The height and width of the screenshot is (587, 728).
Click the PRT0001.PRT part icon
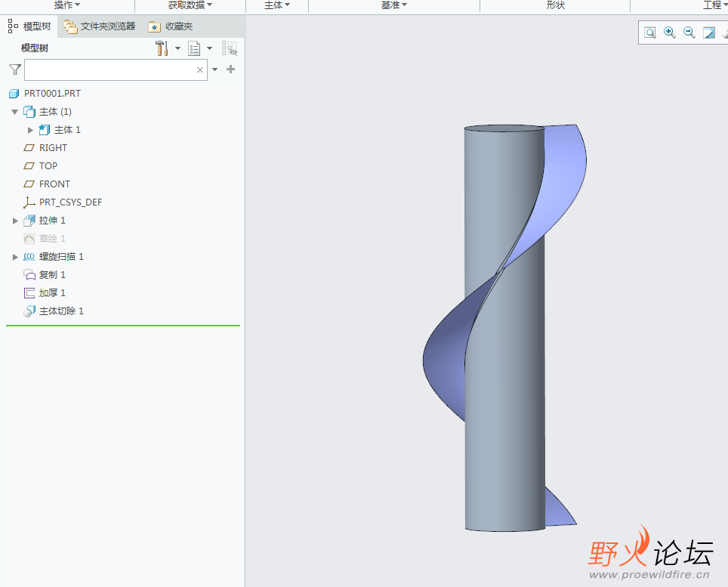pos(14,94)
